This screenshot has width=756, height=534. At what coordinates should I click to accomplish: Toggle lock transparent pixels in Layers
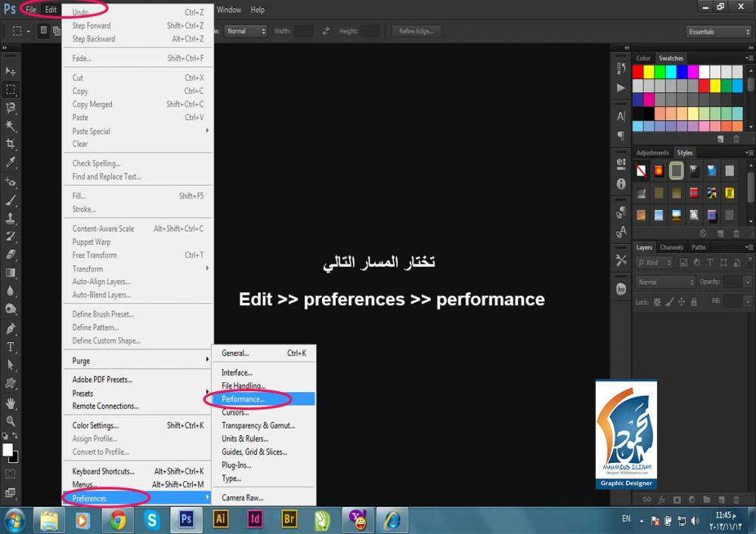click(x=657, y=302)
